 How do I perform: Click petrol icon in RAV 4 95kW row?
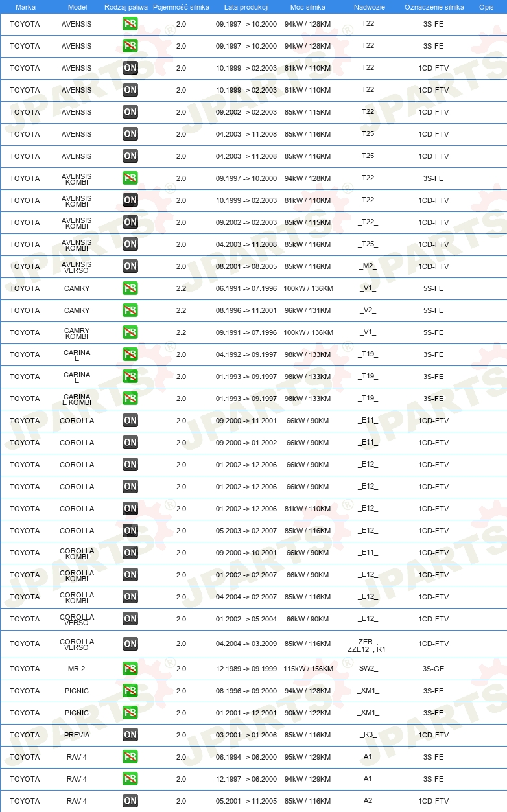[x=130, y=757]
